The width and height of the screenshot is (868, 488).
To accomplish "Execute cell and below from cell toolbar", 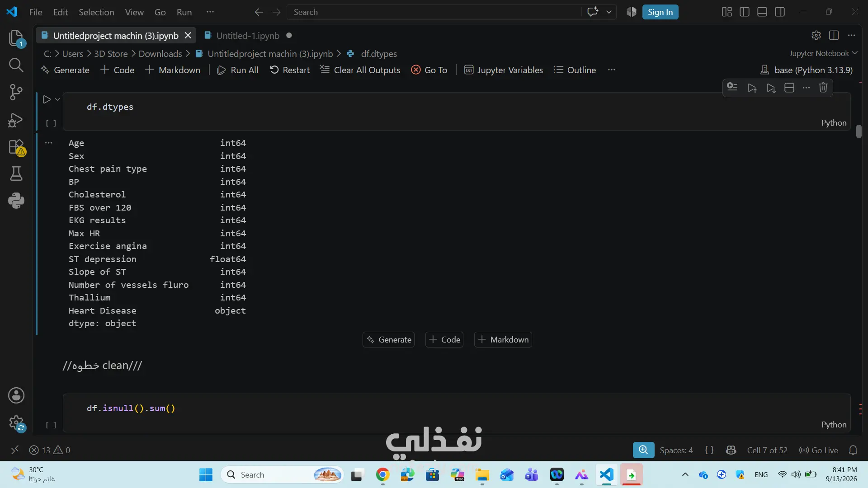I will tap(771, 88).
